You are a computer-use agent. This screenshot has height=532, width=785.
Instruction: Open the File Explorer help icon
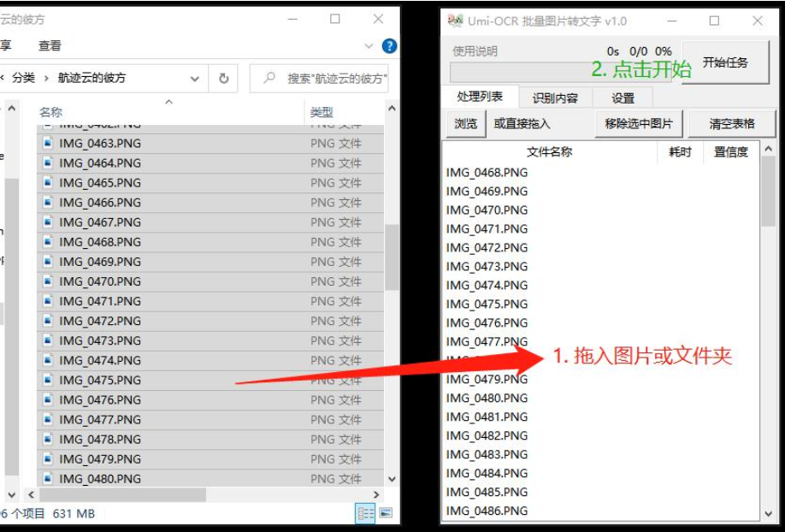coord(389,46)
